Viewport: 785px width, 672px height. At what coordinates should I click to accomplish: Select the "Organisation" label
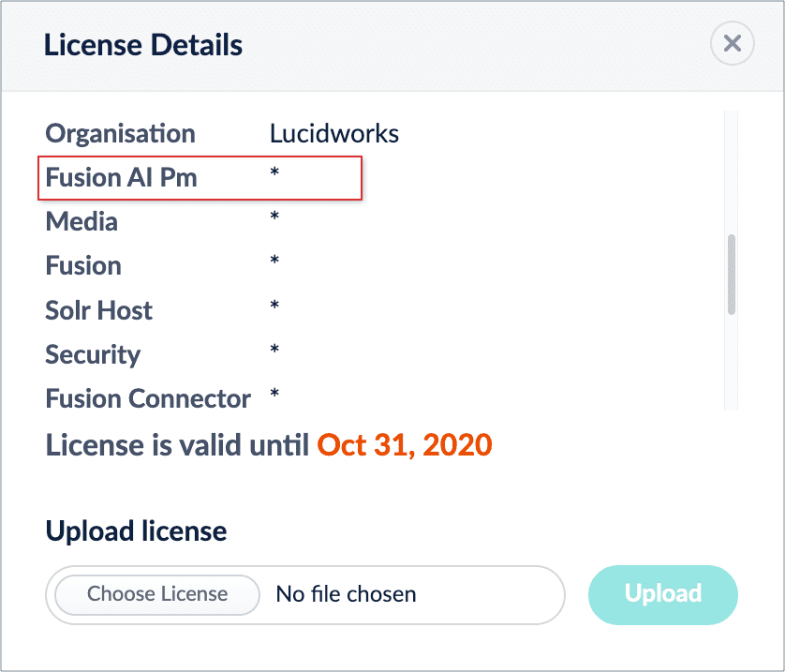pyautogui.click(x=120, y=134)
